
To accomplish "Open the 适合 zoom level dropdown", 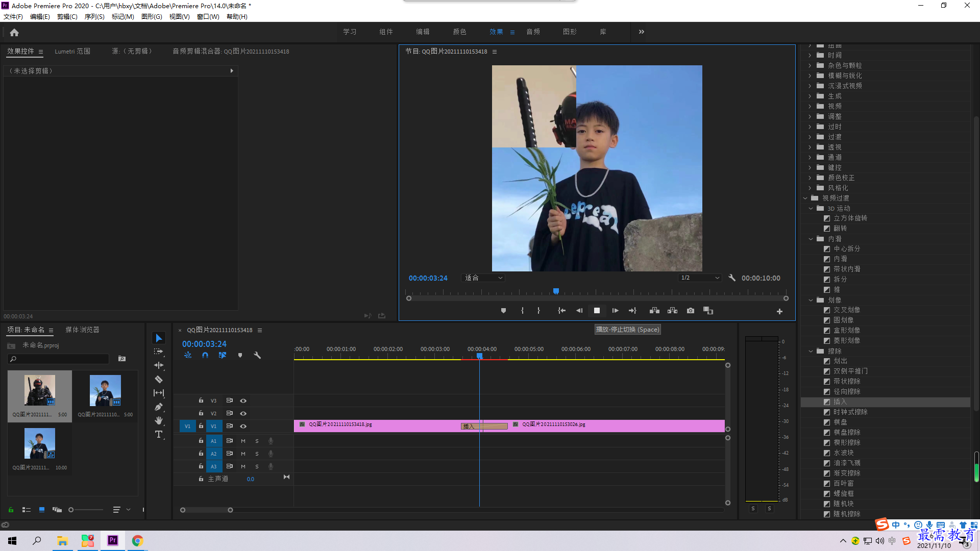I will click(483, 278).
